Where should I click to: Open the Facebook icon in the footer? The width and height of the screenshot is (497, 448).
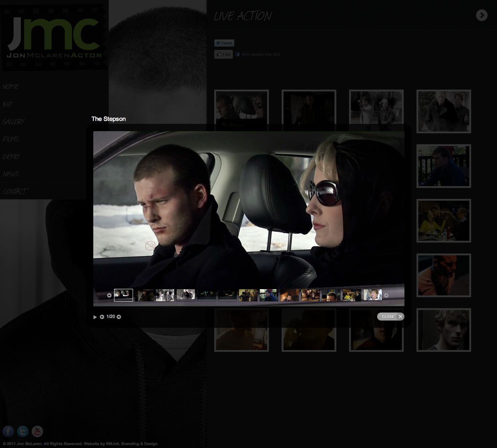(8, 432)
